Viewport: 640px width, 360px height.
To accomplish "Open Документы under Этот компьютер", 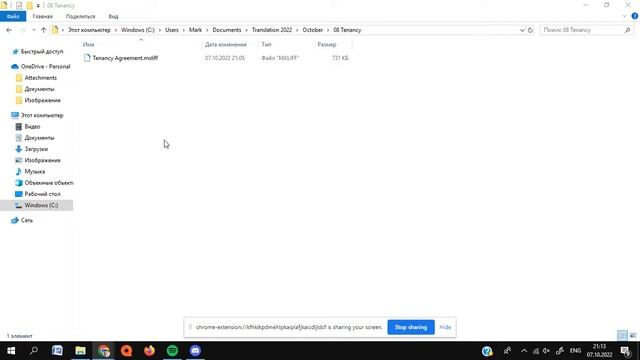I will point(39,138).
